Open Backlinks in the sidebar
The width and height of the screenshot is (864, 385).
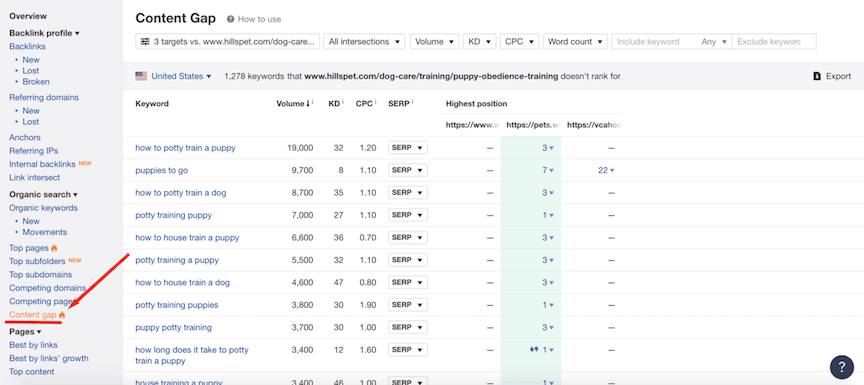pyautogui.click(x=28, y=46)
